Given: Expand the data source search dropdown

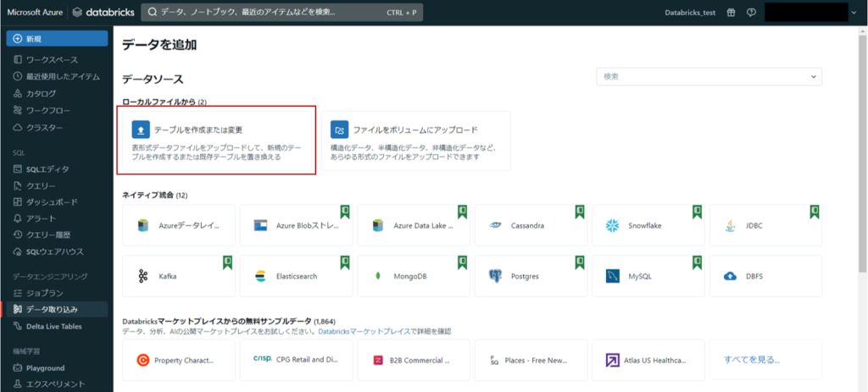Looking at the screenshot, I should pyautogui.click(x=709, y=76).
